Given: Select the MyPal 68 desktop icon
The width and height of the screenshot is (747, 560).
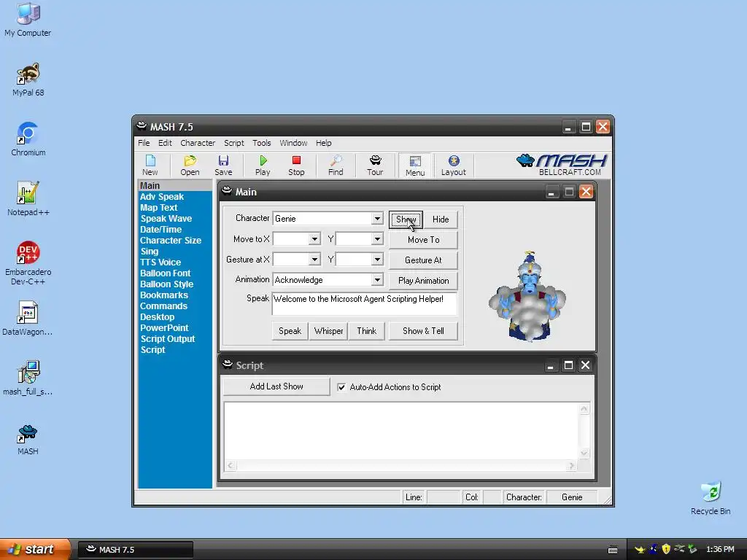Looking at the screenshot, I should [x=28, y=80].
